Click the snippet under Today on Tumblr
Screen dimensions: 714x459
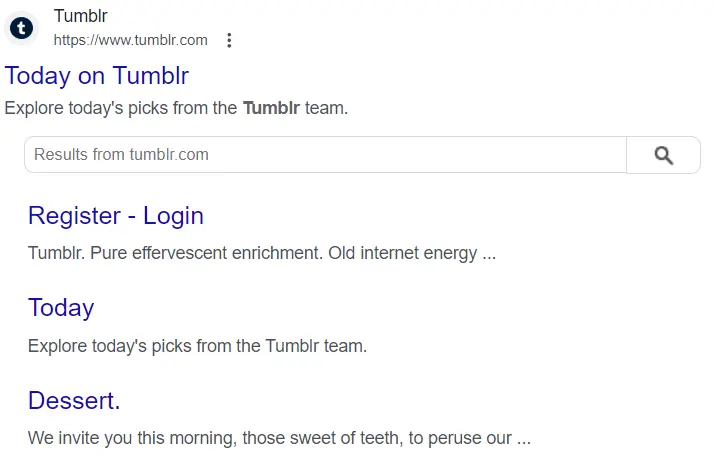pos(176,108)
